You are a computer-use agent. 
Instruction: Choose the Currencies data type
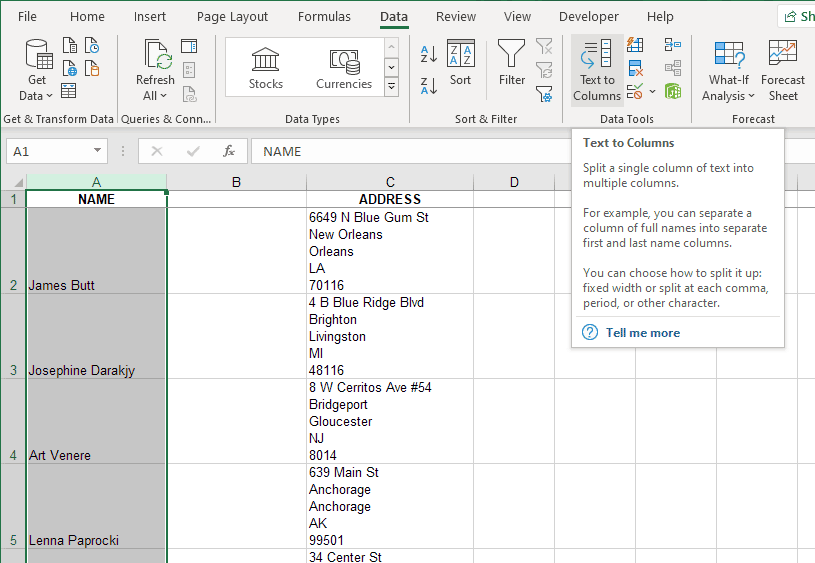tap(344, 68)
